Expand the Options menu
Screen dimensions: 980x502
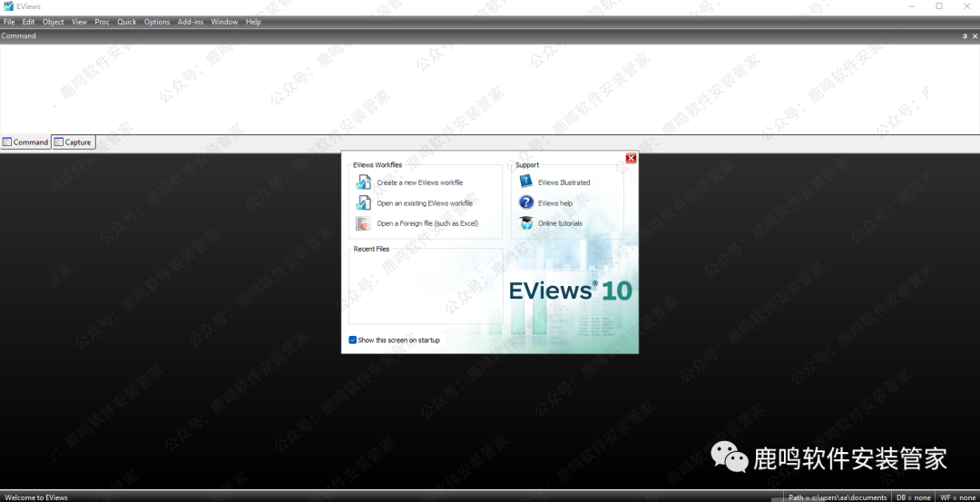coord(157,22)
